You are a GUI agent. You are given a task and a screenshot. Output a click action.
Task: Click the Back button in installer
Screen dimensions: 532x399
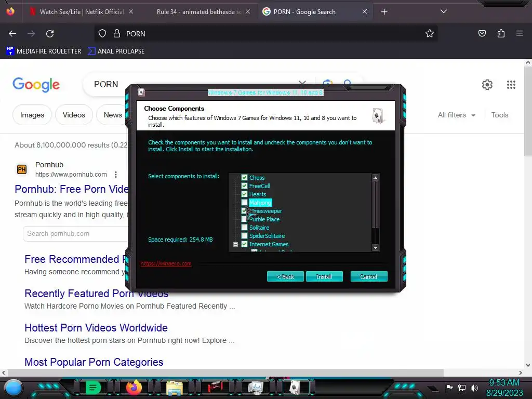[285, 276]
